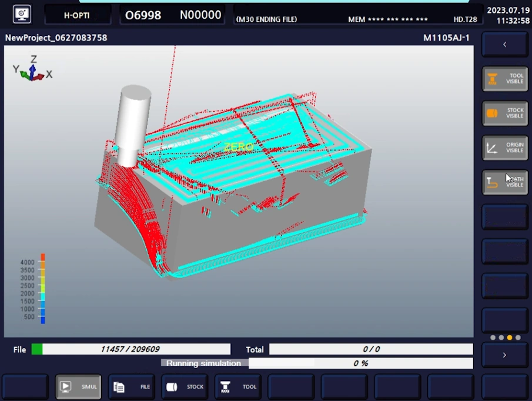The height and width of the screenshot is (401, 532).
Task: Toggle the Path Visible button
Action: (x=505, y=182)
